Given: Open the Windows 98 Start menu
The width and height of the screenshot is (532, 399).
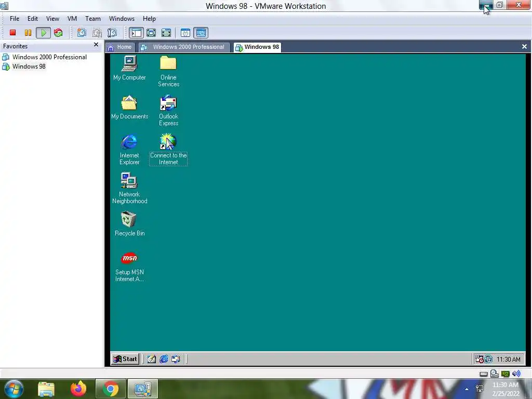Looking at the screenshot, I should click(125, 359).
